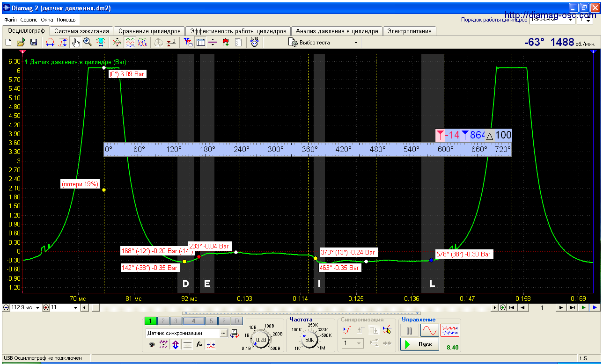Toggle the red-blue cursor measurement icon
Image resolution: width=603 pixels, height=364 pixels.
coord(211,344)
